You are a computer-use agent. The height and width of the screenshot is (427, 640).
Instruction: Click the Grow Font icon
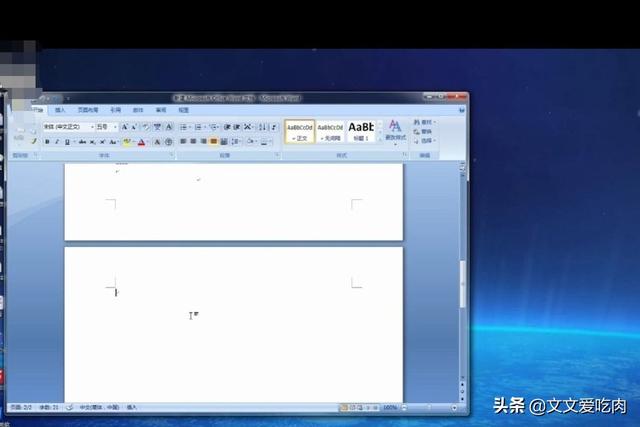coord(125,127)
